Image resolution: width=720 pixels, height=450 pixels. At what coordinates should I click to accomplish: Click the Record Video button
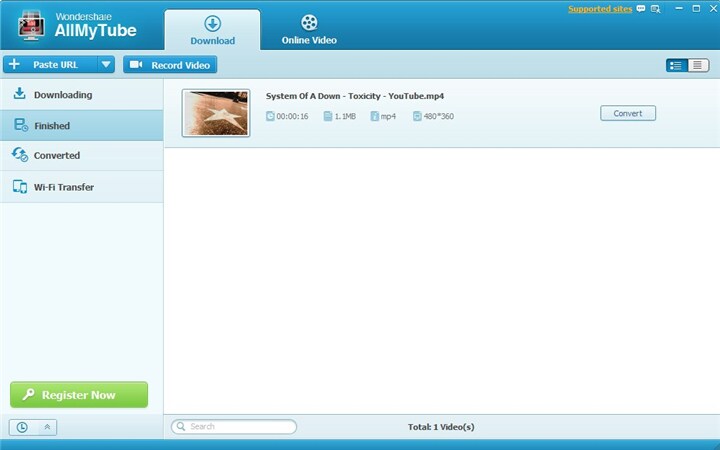coord(170,65)
